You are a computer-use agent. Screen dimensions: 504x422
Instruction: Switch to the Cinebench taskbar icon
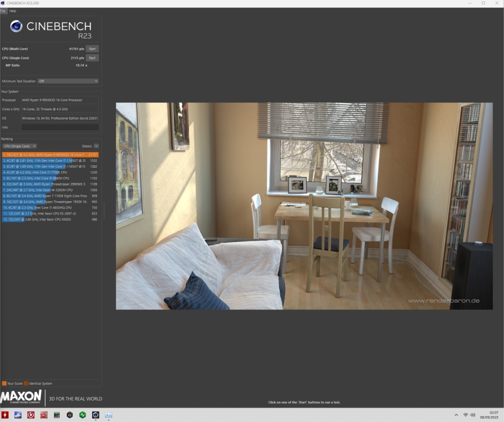[95, 415]
